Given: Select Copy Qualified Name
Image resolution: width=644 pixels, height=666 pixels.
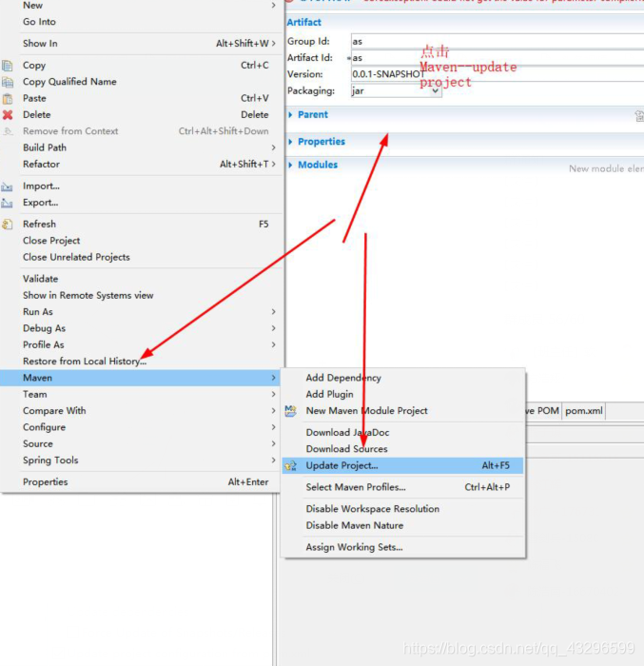Looking at the screenshot, I should [x=69, y=82].
